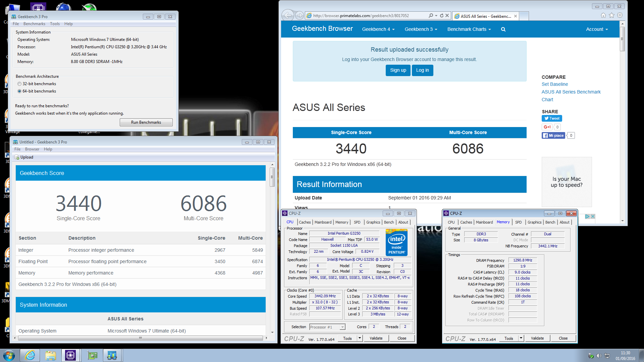The image size is (644, 362).
Task: Click the Geekbench results vertical scrollbar thumb
Action: pyautogui.click(x=272, y=177)
